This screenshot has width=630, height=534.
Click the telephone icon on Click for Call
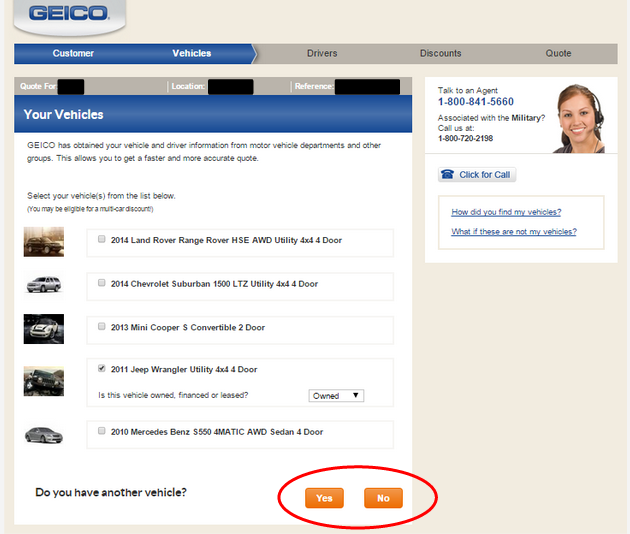pos(447,174)
